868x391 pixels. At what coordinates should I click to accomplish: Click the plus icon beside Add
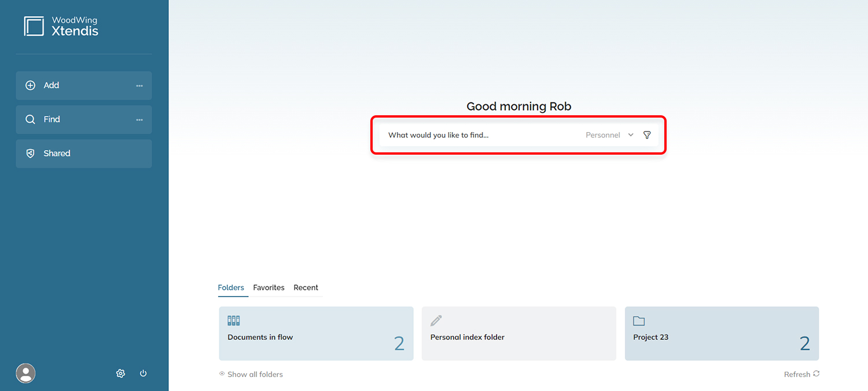coord(31,85)
